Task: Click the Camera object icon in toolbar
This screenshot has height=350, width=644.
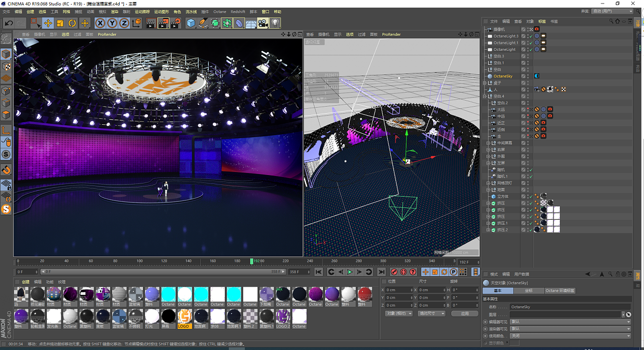Action: coord(263,23)
